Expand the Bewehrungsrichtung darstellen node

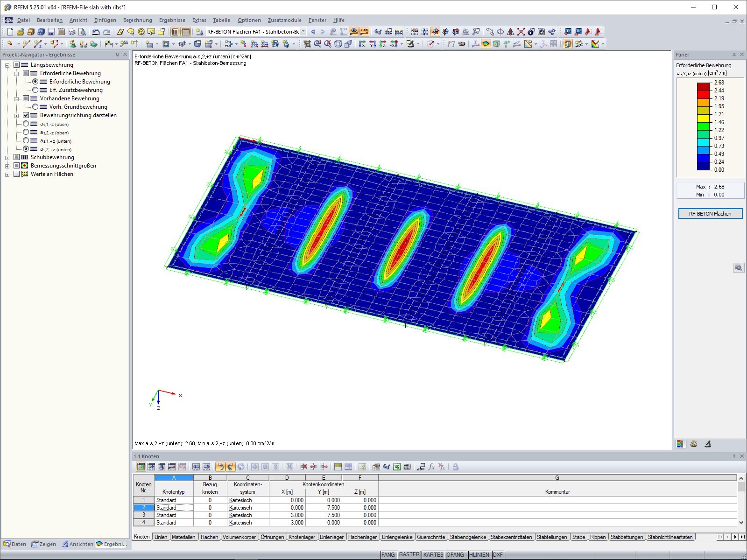click(17, 116)
